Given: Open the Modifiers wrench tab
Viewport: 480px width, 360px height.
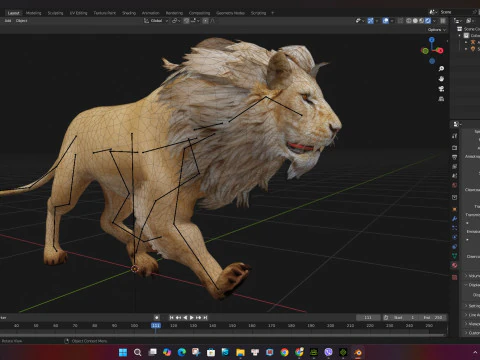Looking at the screenshot, I should (455, 219).
